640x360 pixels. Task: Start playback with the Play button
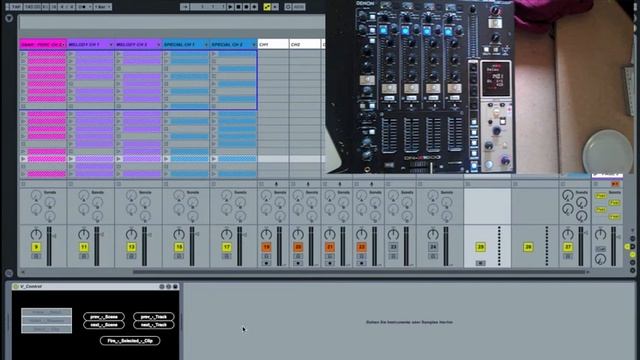(x=230, y=7)
